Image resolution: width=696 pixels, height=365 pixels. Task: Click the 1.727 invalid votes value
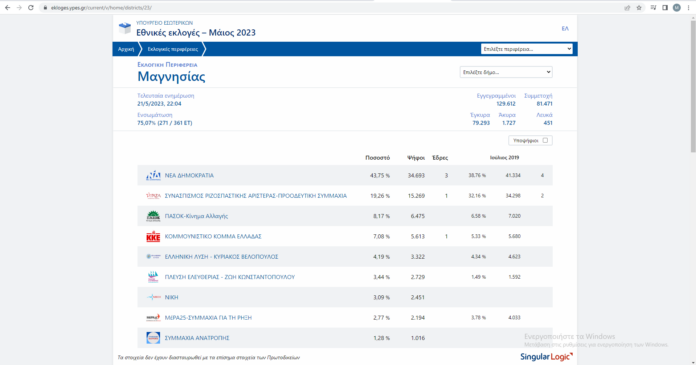tap(509, 123)
